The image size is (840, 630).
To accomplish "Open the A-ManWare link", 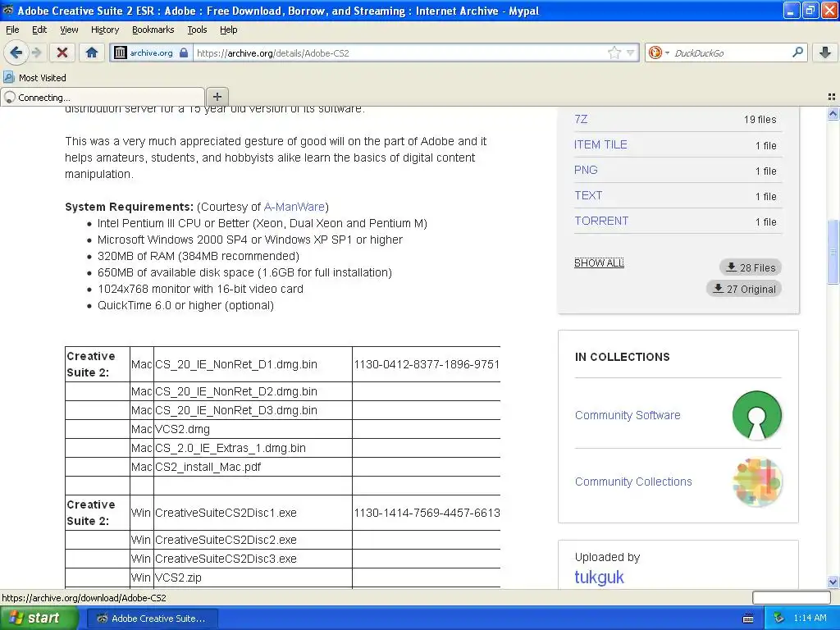I will click(294, 207).
